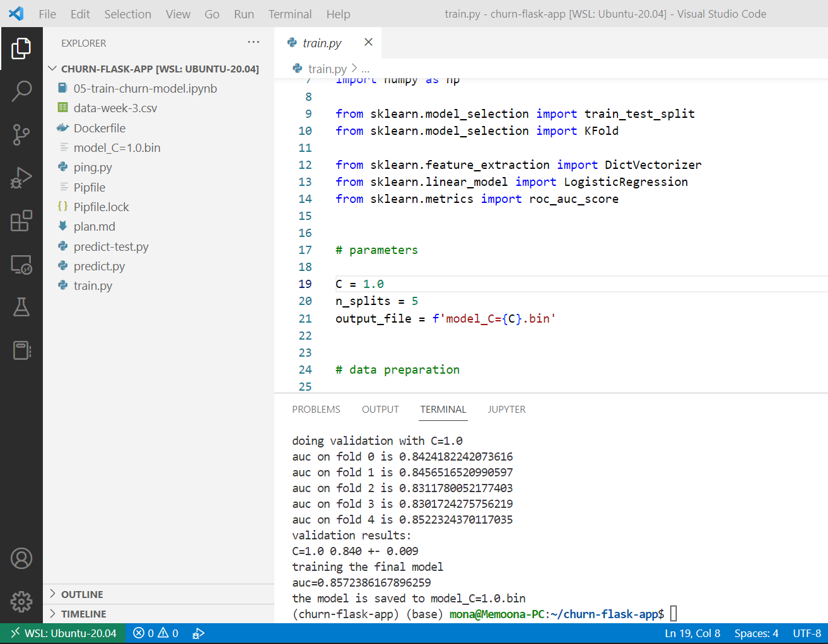Change encoding via UTF-8 status item

click(x=807, y=633)
